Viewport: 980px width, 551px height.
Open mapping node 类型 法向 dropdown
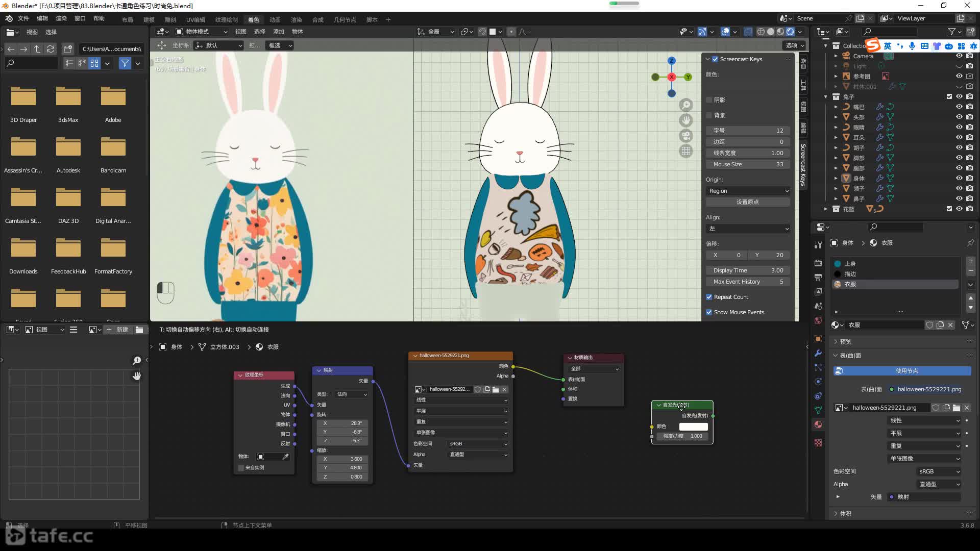(x=352, y=394)
